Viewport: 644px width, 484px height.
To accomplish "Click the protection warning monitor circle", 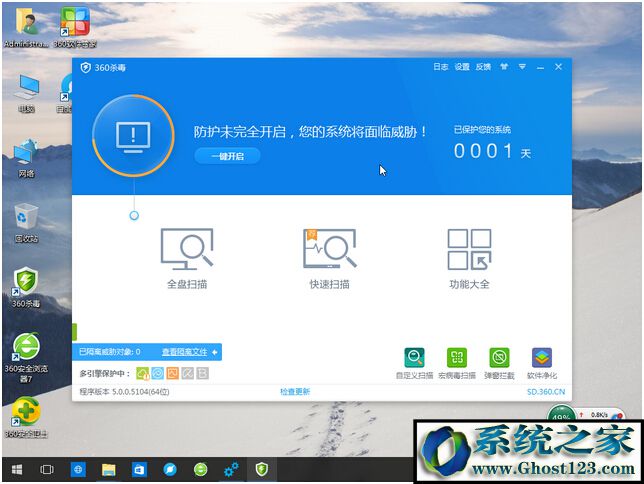I will [133, 136].
